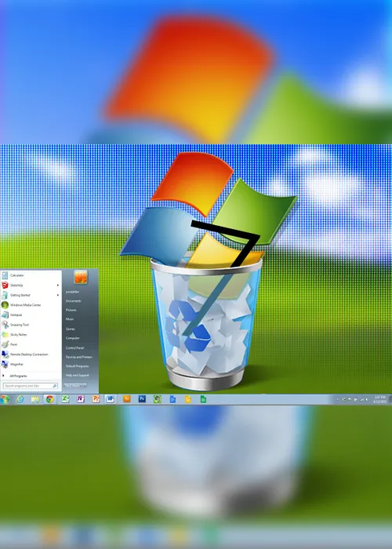Click the Sticky Notes icon

pos(5,334)
